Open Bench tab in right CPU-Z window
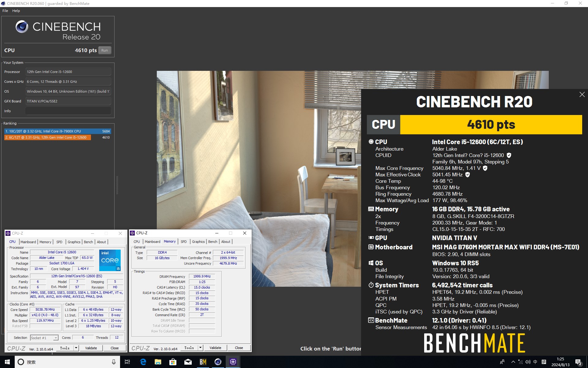 tap(213, 242)
